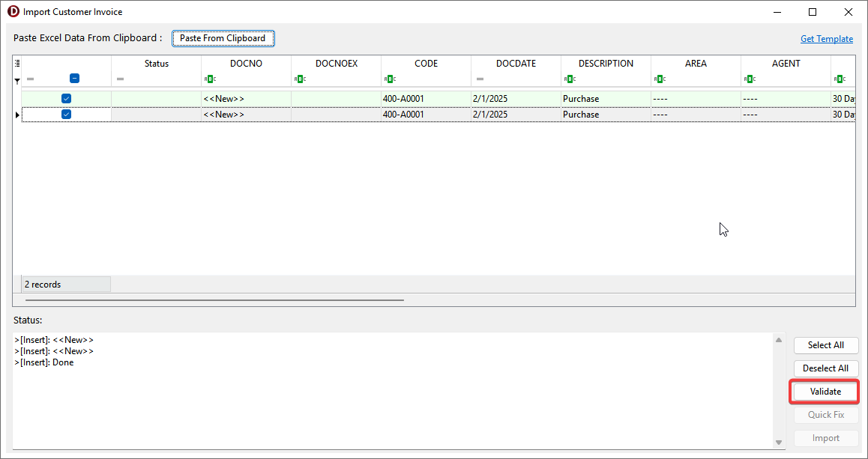Click the DOCNOEX column filter condition icon

tap(298, 79)
